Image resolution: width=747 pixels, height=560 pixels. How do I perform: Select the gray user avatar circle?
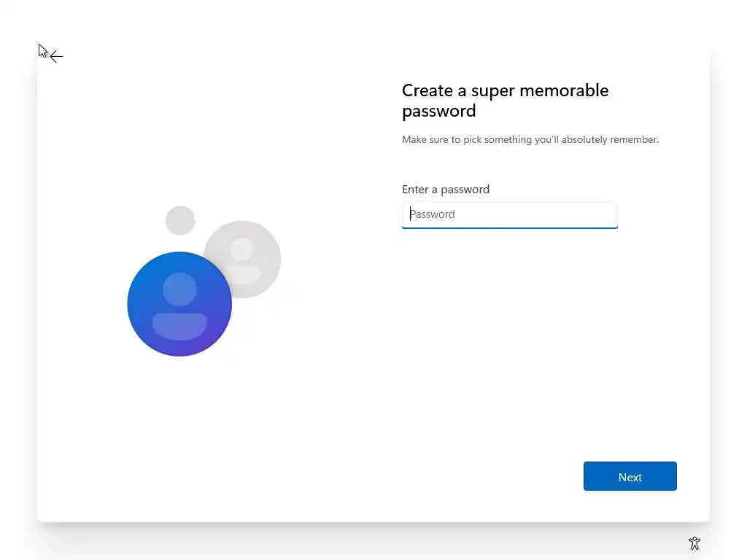click(x=242, y=259)
